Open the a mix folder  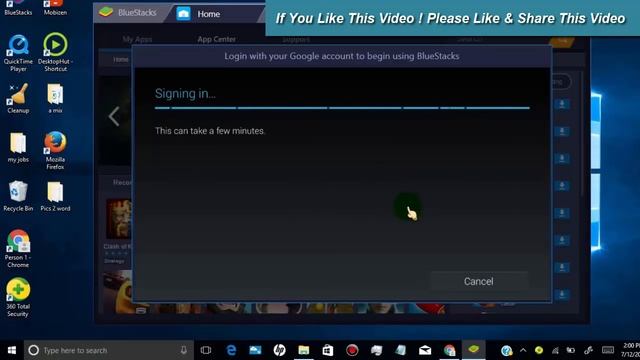pos(56,98)
